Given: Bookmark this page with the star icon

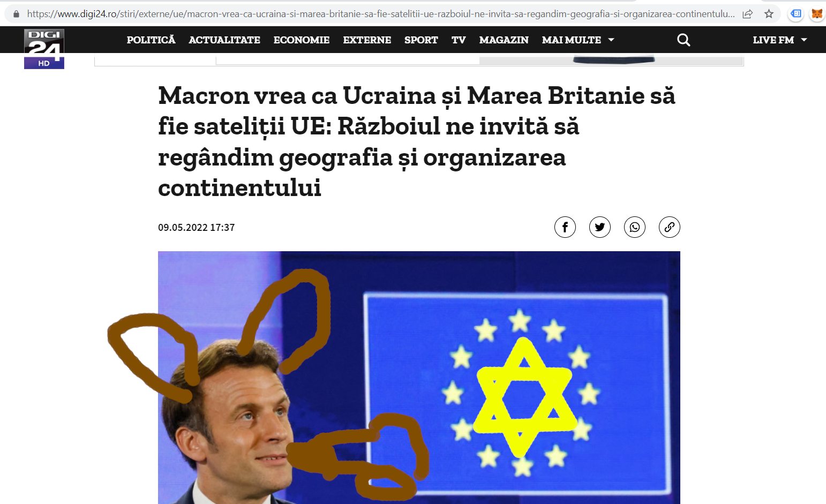Looking at the screenshot, I should (x=769, y=14).
